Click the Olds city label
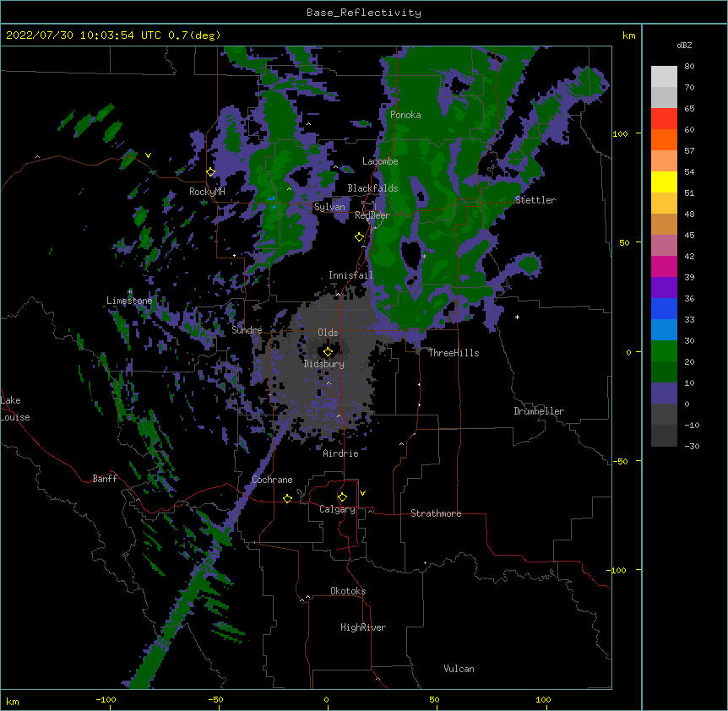The image size is (728, 711). click(x=328, y=333)
